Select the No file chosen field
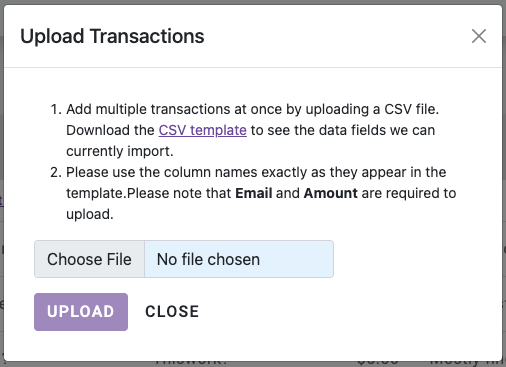Screen dimensions: 506x367 click(239, 259)
